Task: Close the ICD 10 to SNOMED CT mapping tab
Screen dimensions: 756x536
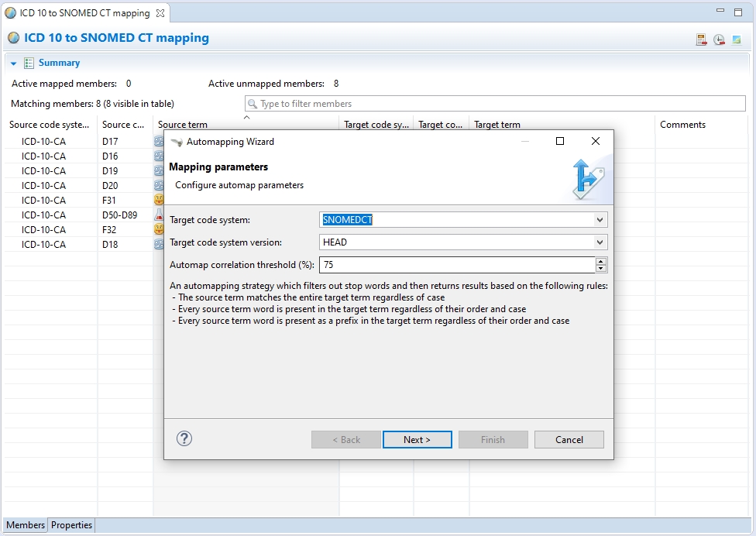Action: [x=160, y=13]
